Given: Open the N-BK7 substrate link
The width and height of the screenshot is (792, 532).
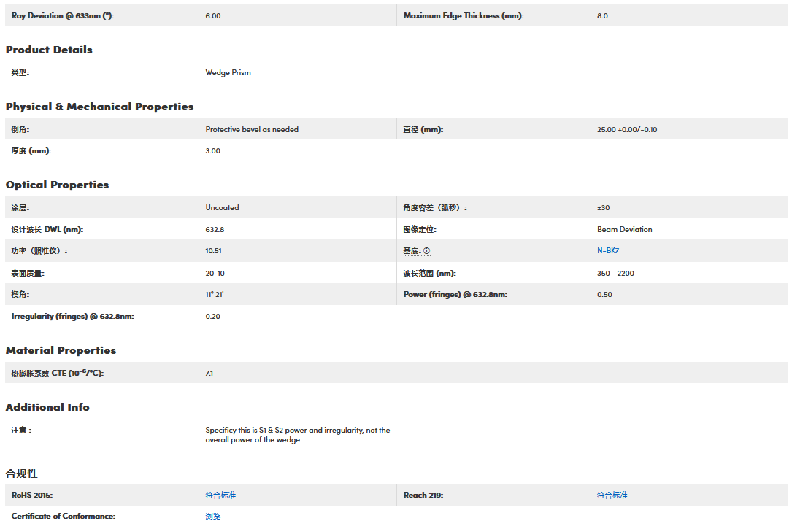Looking at the screenshot, I should pos(607,251).
